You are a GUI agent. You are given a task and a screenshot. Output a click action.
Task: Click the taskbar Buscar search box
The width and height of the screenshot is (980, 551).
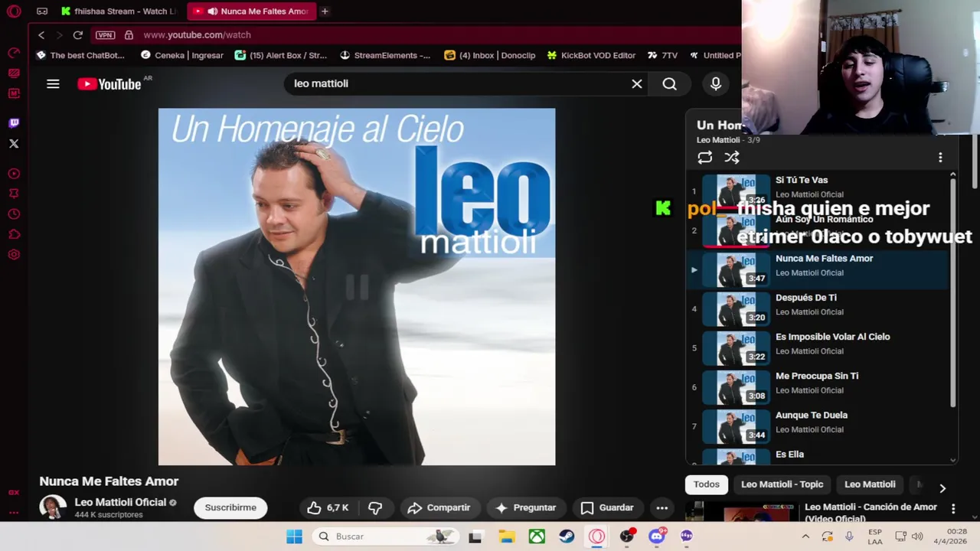(384, 536)
